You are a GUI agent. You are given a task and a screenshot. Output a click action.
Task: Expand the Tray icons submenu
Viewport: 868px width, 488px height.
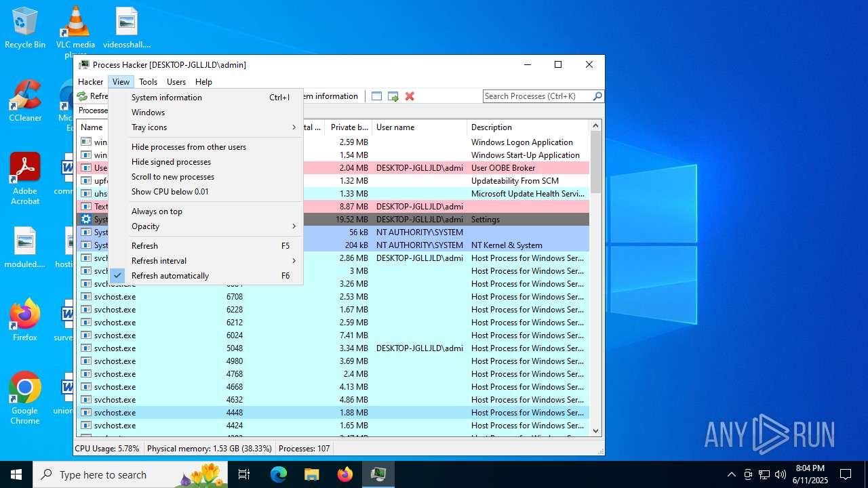click(205, 127)
